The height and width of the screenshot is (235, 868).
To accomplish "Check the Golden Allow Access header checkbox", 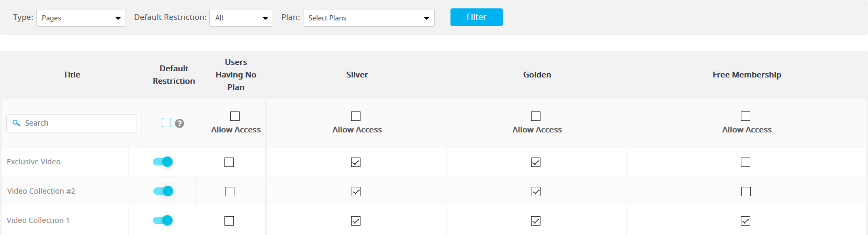I will (536, 116).
